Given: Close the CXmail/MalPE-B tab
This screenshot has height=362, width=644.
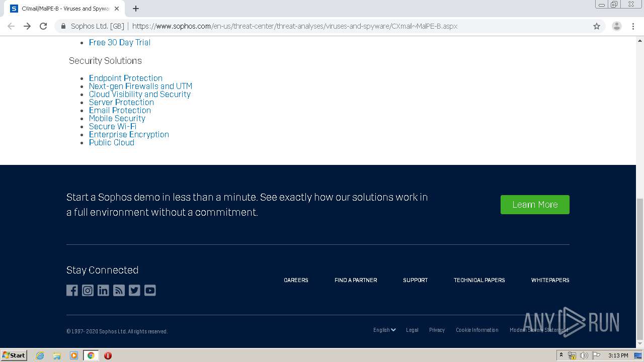Looking at the screenshot, I should pyautogui.click(x=117, y=9).
